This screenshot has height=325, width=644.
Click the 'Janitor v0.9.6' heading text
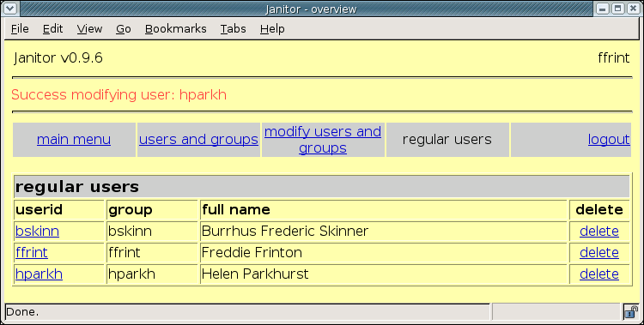(58, 57)
